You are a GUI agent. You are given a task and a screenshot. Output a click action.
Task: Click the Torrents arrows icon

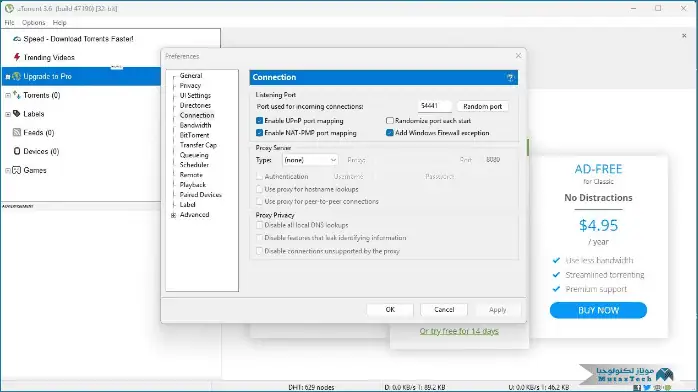coord(17,95)
